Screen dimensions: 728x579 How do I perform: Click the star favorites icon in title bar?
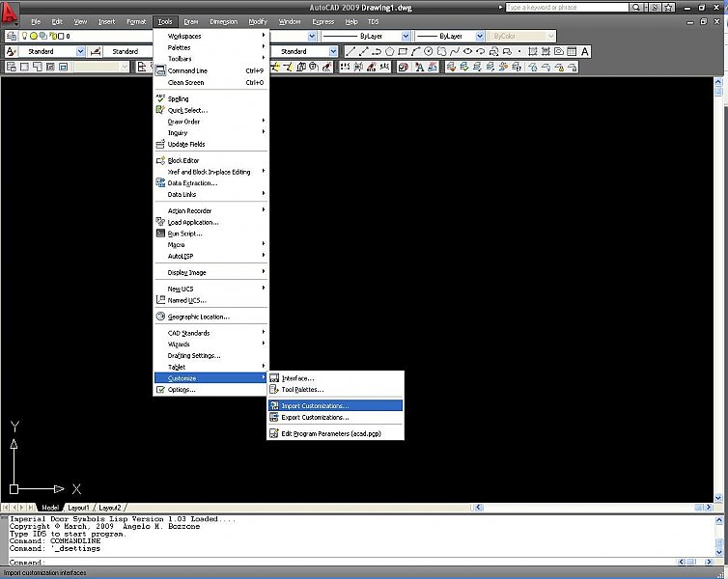669,8
